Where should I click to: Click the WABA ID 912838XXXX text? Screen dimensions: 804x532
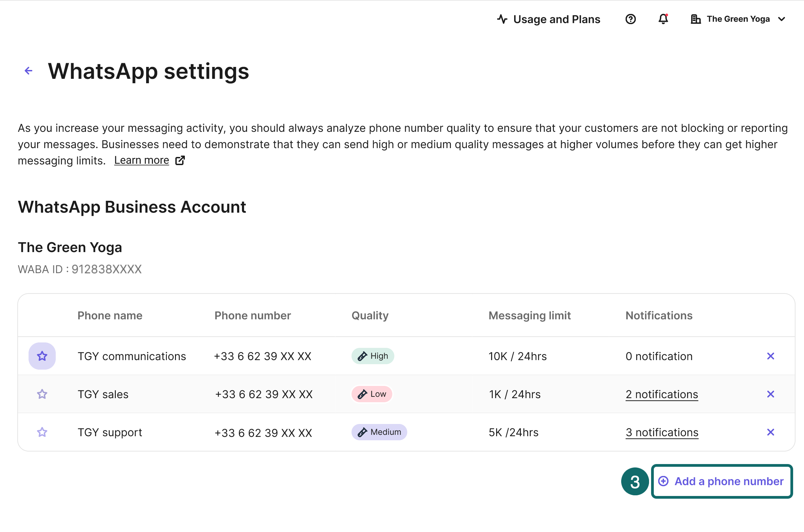pos(80,269)
